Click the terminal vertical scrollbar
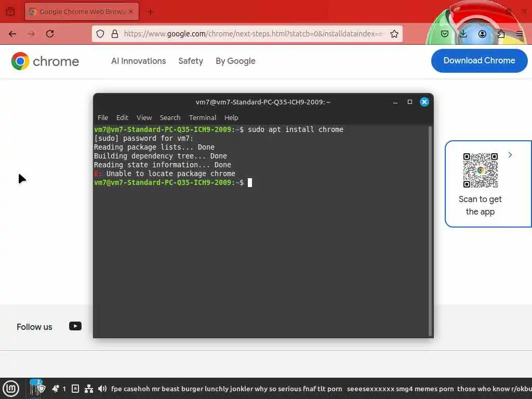 (x=430, y=231)
